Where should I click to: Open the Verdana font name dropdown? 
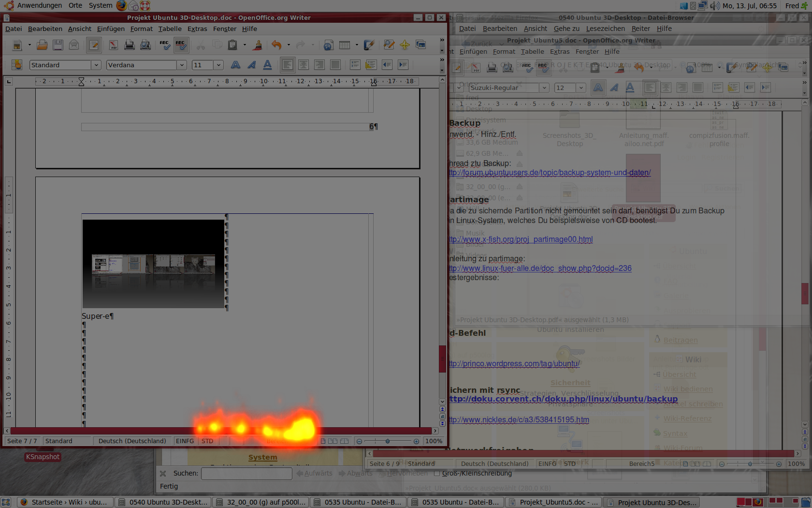coord(182,65)
